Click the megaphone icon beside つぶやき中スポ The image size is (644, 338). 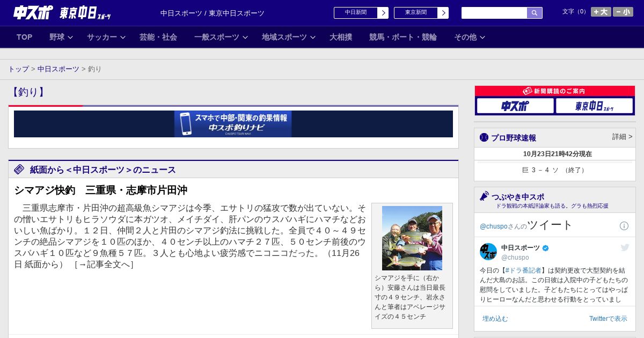click(x=484, y=196)
